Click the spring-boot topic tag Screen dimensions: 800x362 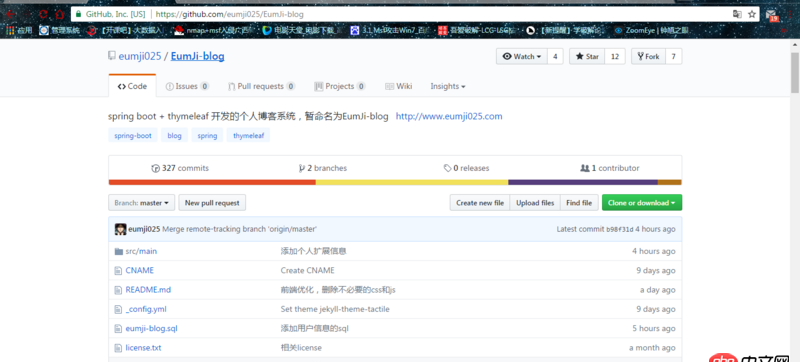tap(133, 136)
